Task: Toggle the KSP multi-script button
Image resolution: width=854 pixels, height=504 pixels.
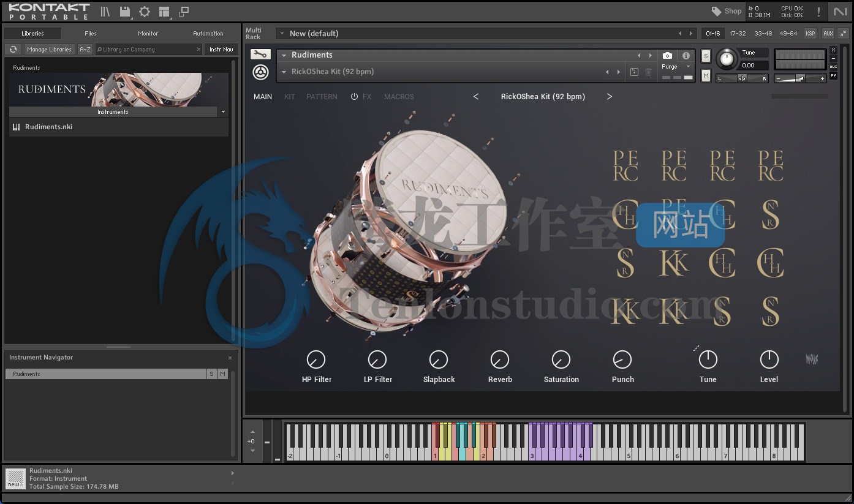Action: [811, 34]
